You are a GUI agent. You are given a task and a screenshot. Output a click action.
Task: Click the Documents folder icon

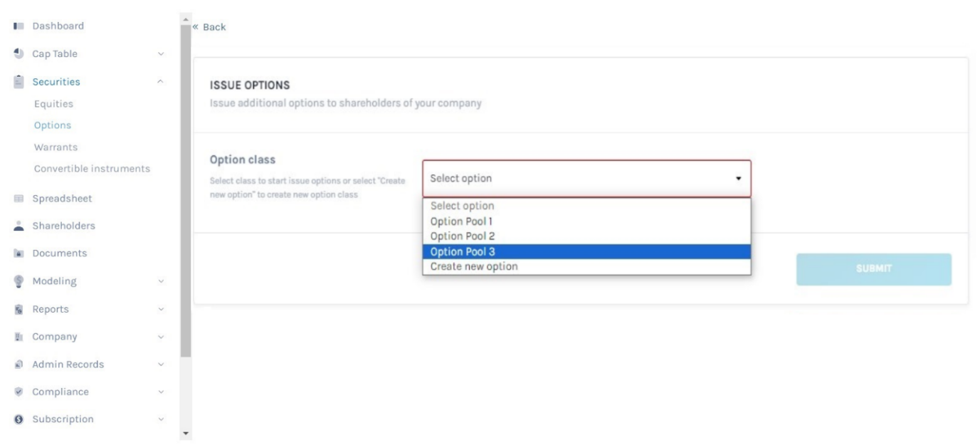tap(19, 253)
